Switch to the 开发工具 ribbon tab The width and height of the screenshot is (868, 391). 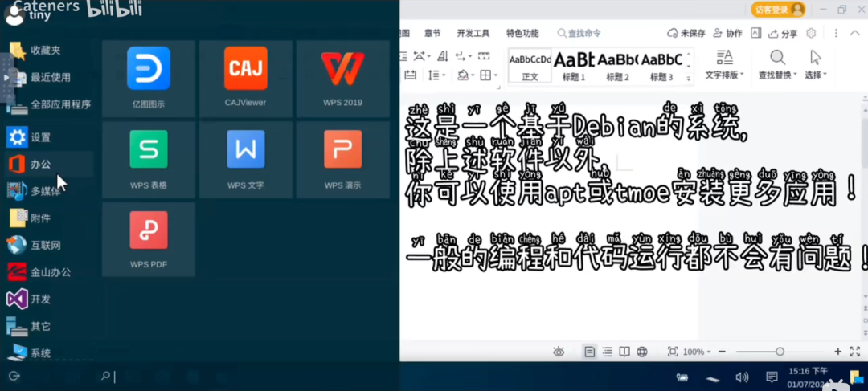(473, 33)
